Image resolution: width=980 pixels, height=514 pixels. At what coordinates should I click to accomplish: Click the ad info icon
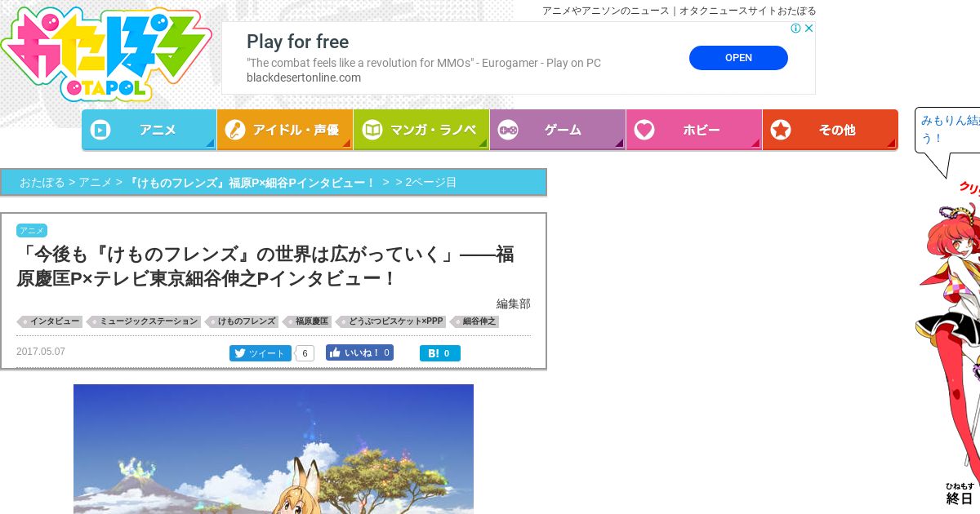(x=795, y=29)
